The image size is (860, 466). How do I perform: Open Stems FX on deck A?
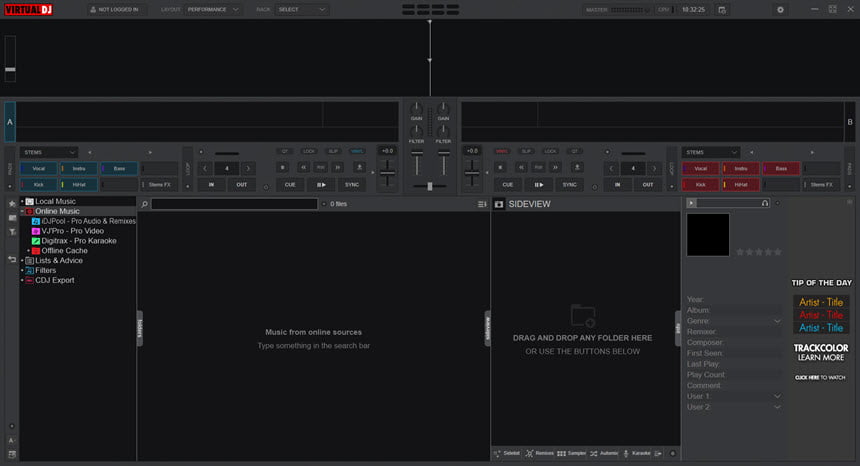(159, 185)
